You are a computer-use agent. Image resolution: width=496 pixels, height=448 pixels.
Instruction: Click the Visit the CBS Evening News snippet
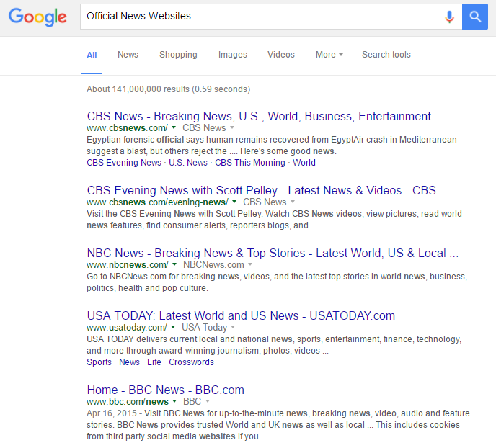[x=274, y=220]
